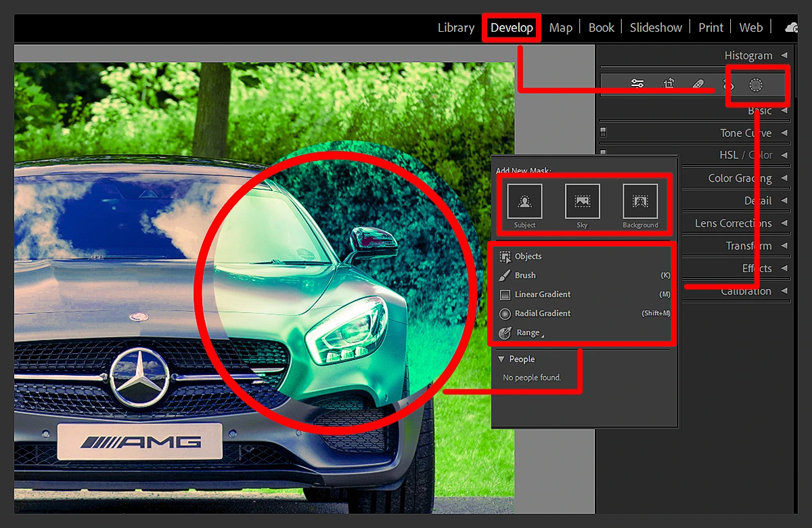Create a Background mask
Viewport: 812px width, 528px height.
(x=640, y=202)
